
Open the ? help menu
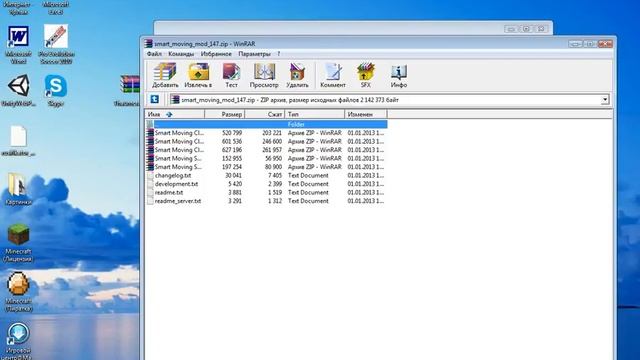tap(279, 54)
